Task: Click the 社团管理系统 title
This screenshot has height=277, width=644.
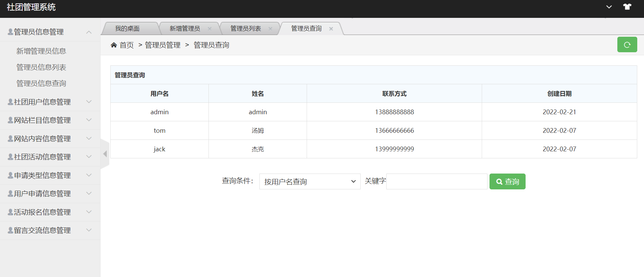Action: (31, 7)
